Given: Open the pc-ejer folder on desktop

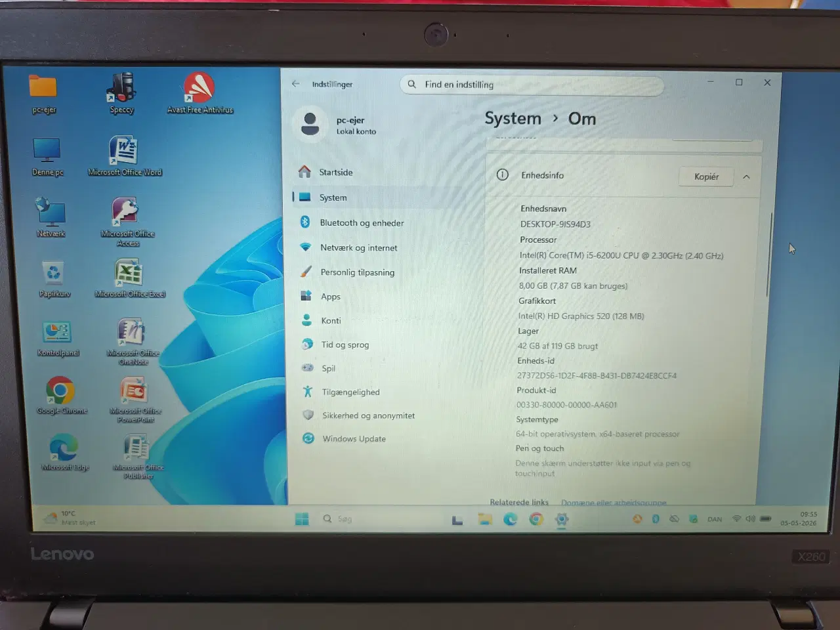Looking at the screenshot, I should 43,94.
